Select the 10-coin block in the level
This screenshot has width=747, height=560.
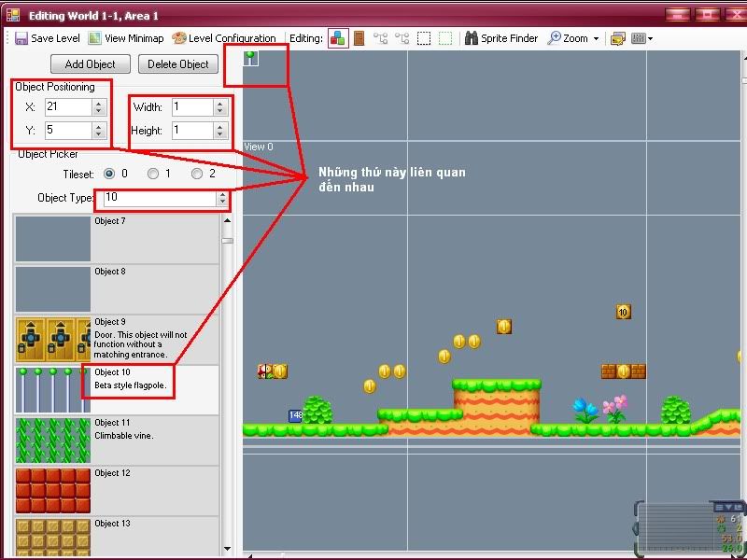623,312
